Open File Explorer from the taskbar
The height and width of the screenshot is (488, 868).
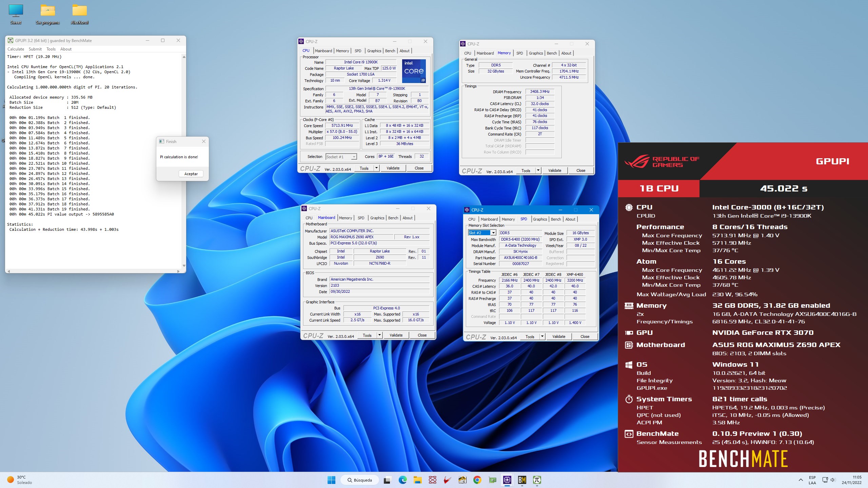[x=417, y=480]
